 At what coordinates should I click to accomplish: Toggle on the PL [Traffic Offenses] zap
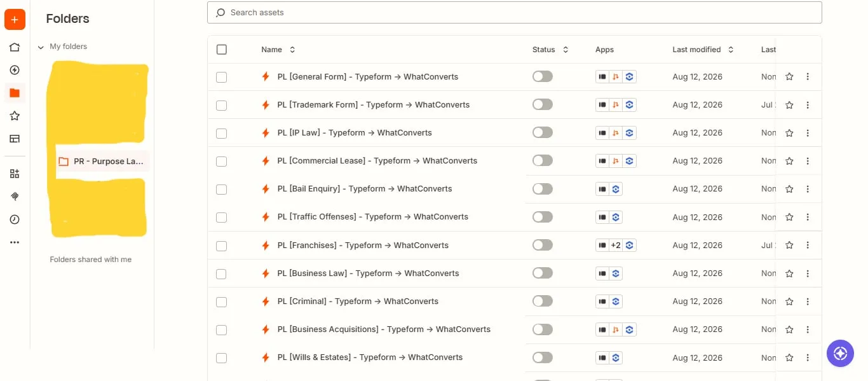click(543, 217)
